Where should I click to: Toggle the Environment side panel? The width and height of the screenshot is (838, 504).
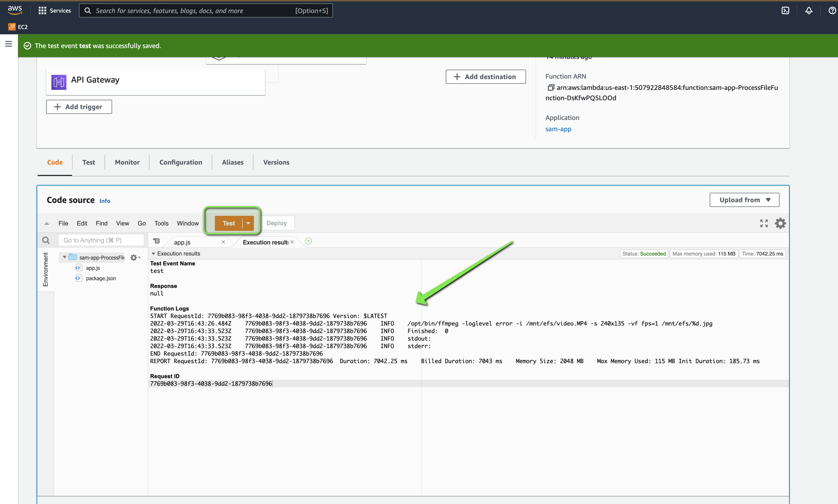pyautogui.click(x=46, y=269)
